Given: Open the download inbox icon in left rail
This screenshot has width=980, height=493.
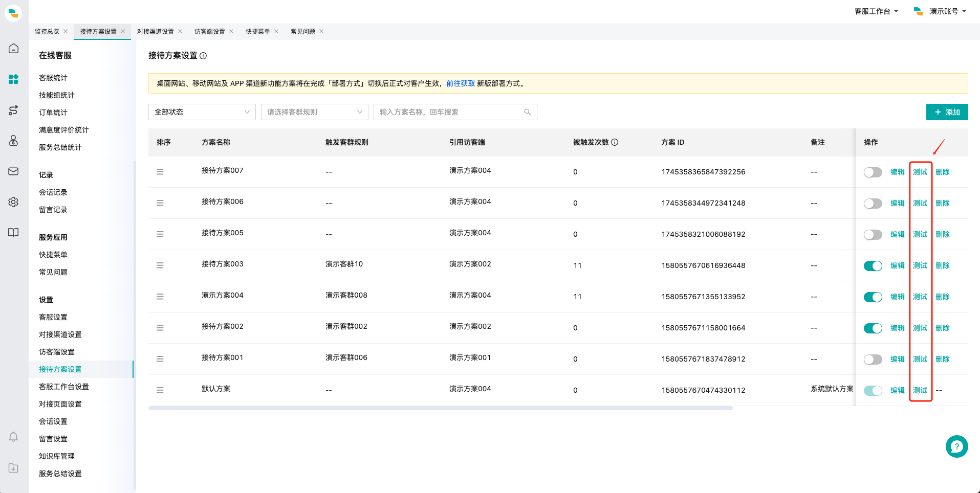Looking at the screenshot, I should (x=14, y=468).
